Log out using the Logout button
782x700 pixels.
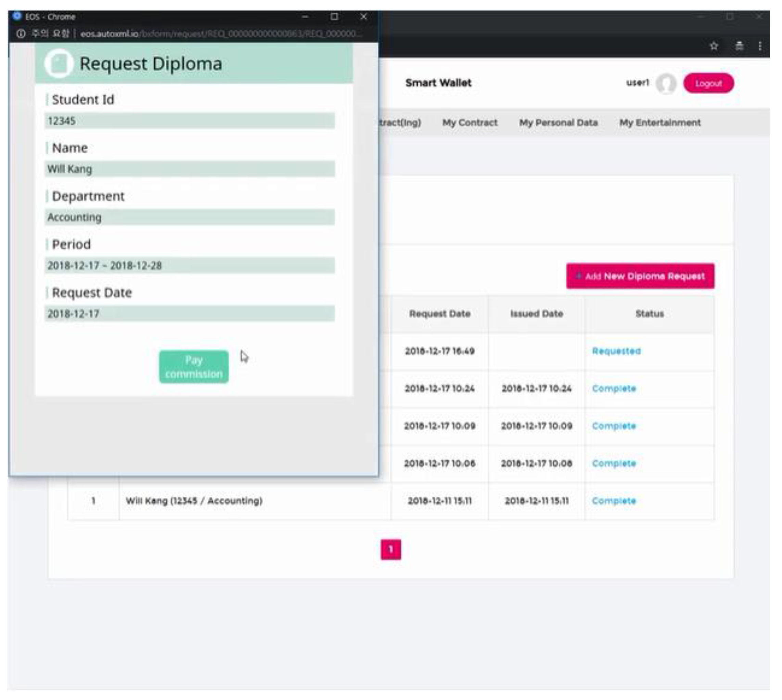tap(708, 83)
